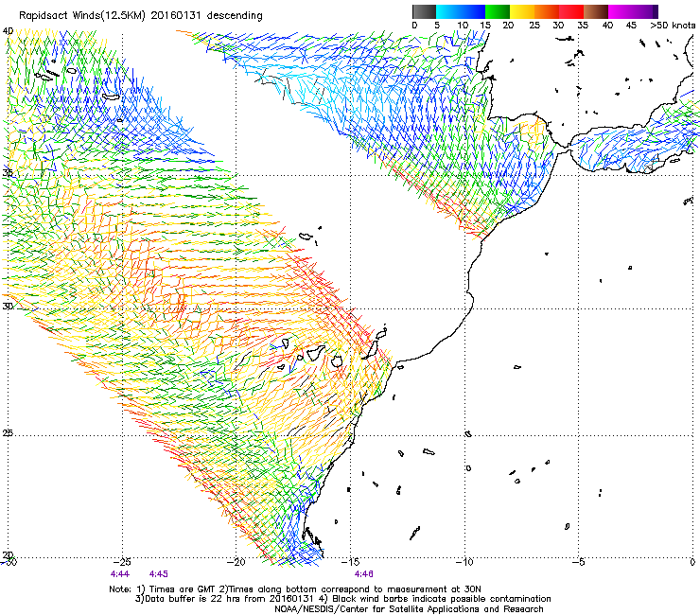Viewport: 700px width, 615px height.
Task: Click the '>50 knots' legend label
Action: [x=673, y=26]
